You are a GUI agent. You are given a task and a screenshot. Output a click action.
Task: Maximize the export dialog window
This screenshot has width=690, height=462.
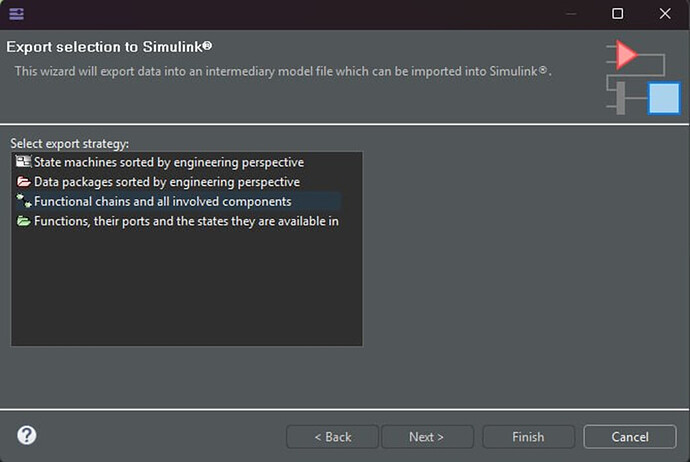617,14
